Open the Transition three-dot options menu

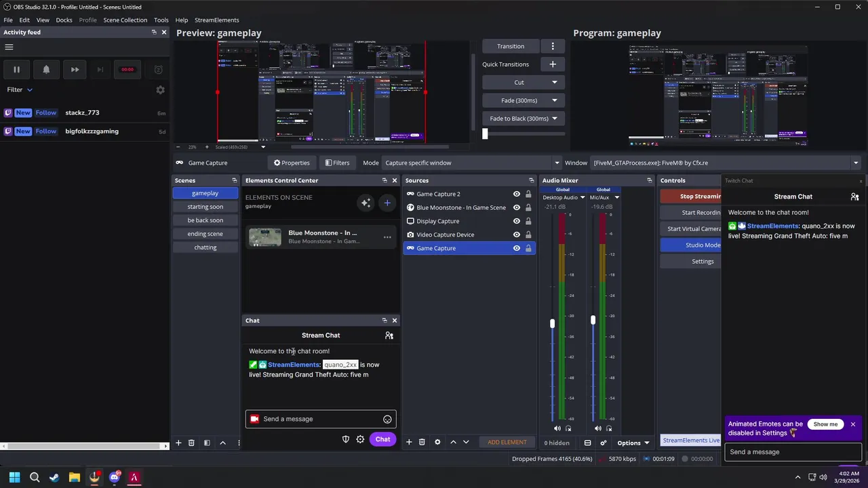tap(553, 46)
